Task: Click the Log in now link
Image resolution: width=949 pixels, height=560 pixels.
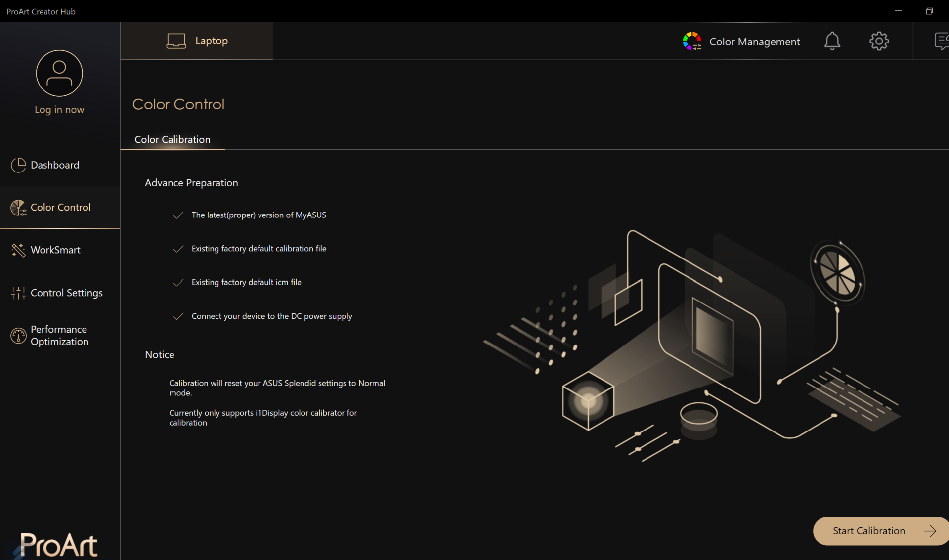Action: 59,110
